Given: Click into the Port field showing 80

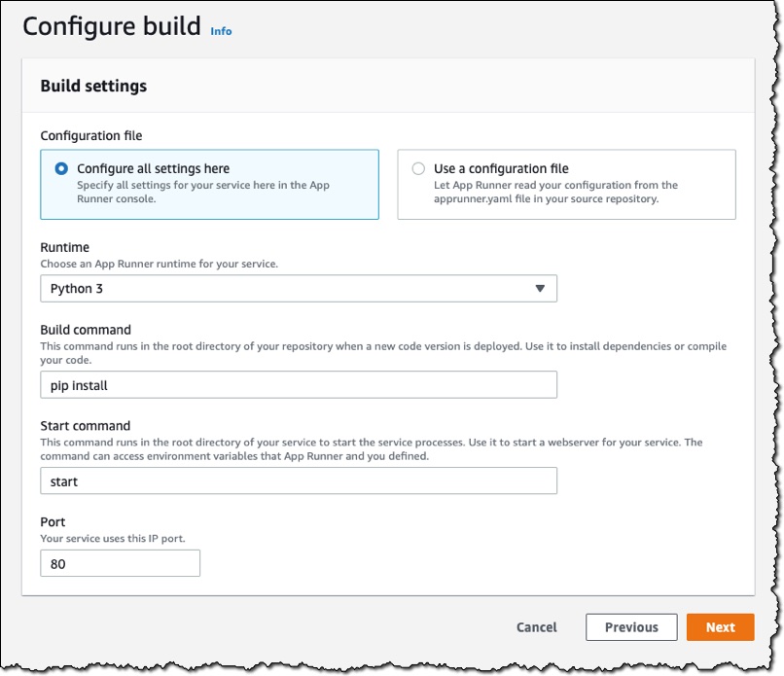Looking at the screenshot, I should pos(120,563).
